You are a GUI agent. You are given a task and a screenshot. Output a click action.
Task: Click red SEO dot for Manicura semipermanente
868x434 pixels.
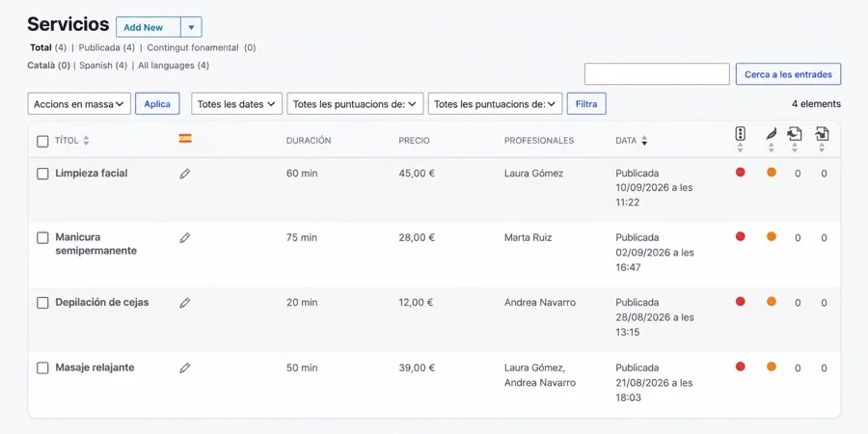(740, 236)
